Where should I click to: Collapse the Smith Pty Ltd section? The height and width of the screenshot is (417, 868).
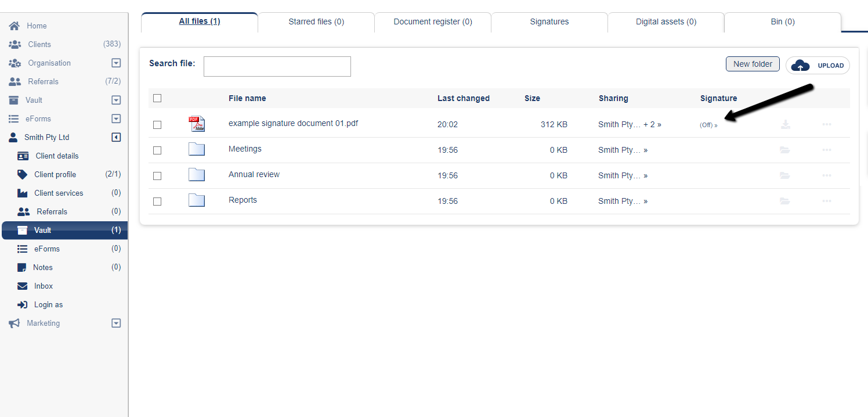[x=116, y=137]
